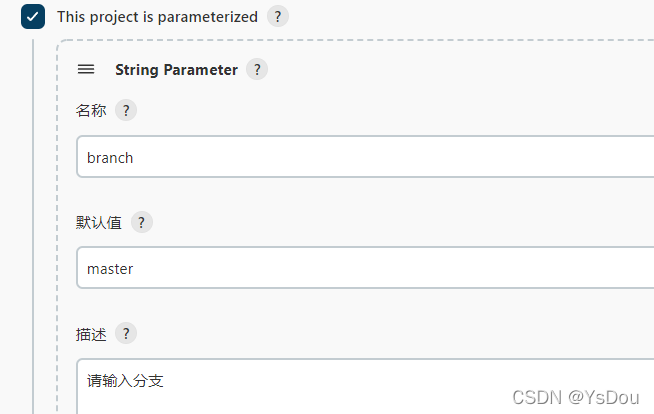Open the help icon beside 默认值
Screen dimensions: 654x414
141,222
